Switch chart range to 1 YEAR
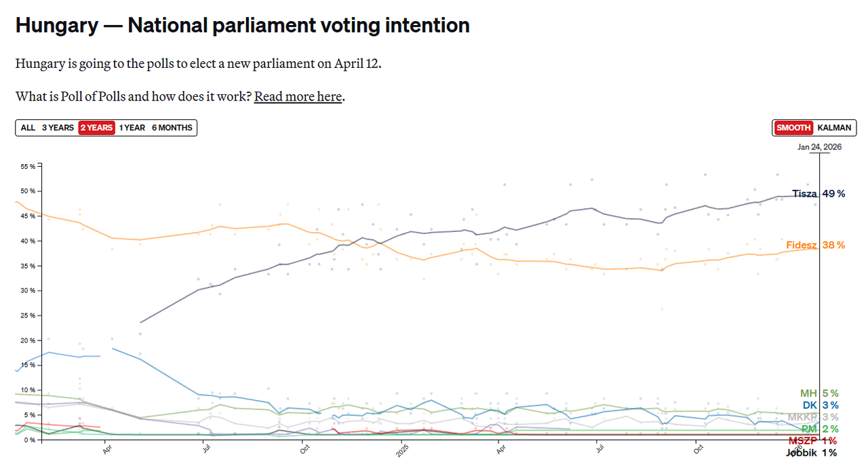 pyautogui.click(x=132, y=128)
